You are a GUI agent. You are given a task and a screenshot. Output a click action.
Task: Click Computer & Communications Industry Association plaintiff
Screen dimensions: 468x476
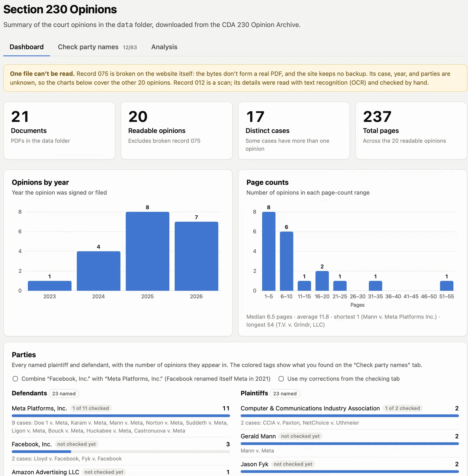pyautogui.click(x=310, y=408)
